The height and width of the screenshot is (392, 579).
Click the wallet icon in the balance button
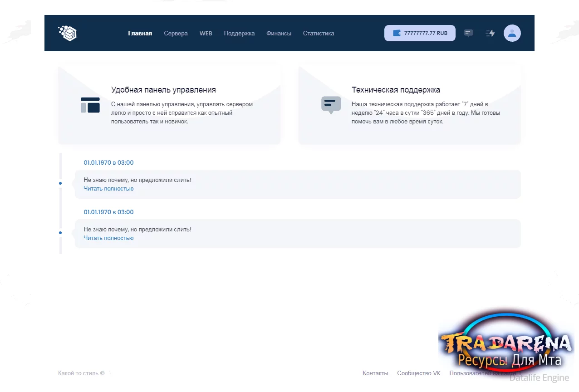coord(397,33)
